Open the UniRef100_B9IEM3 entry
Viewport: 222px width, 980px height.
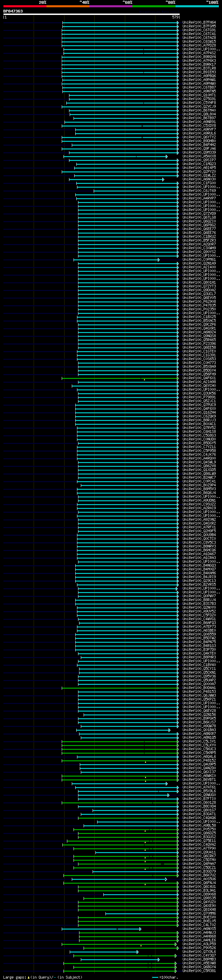pos(199,72)
